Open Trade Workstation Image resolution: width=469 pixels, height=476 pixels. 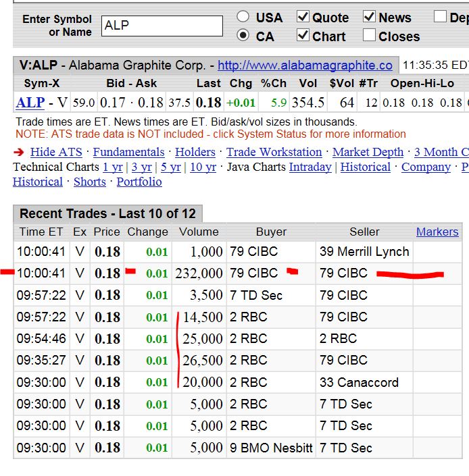coord(274,152)
